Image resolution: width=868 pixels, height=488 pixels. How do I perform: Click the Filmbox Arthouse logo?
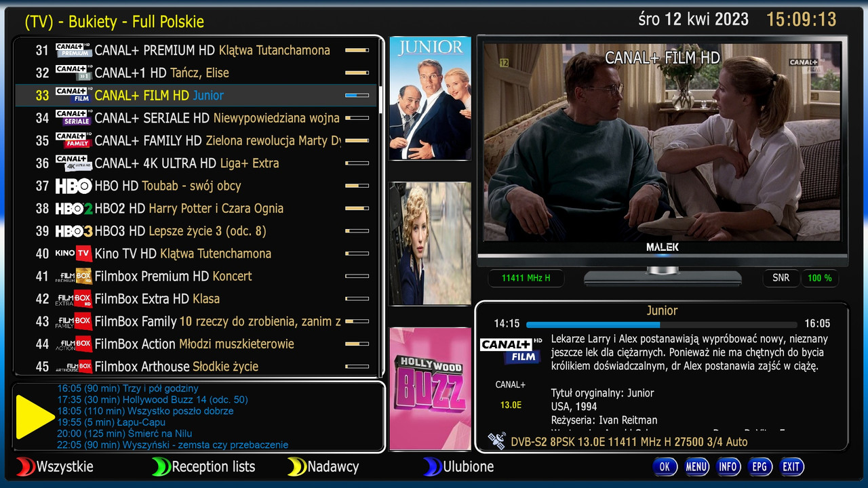click(x=73, y=367)
